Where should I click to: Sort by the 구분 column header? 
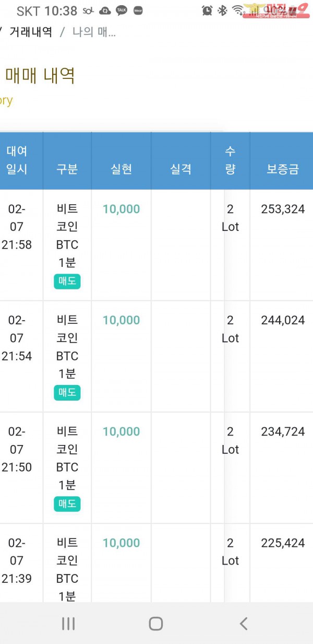point(67,169)
